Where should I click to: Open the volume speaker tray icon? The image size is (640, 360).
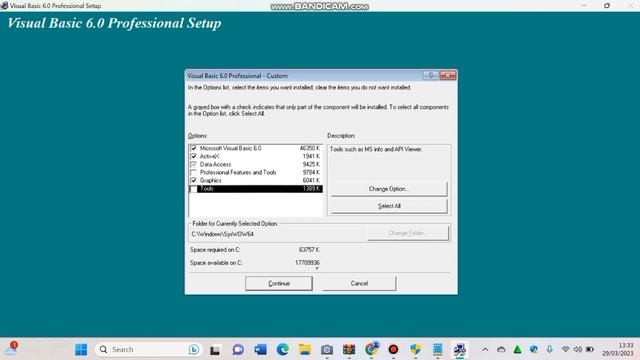point(578,349)
